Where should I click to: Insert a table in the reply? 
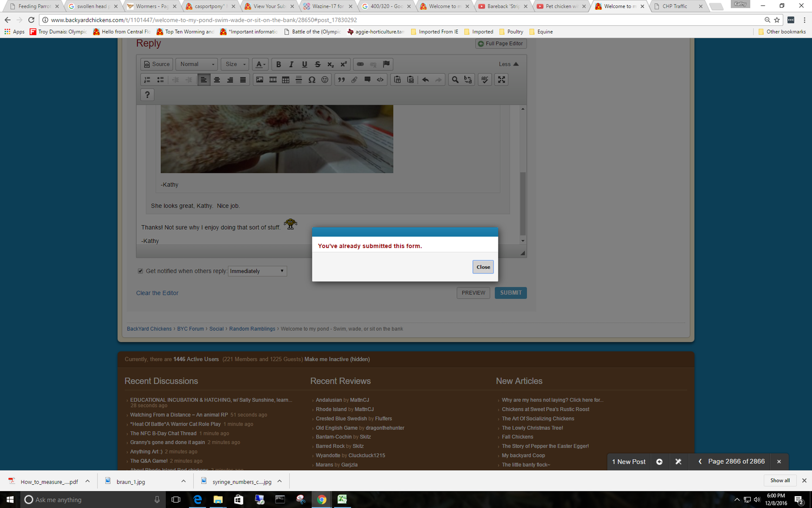(286, 80)
